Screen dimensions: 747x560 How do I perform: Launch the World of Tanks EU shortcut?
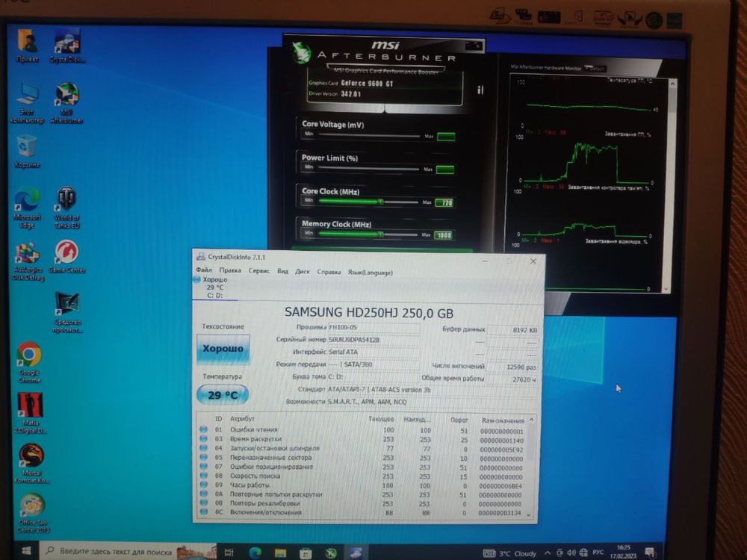(67, 208)
